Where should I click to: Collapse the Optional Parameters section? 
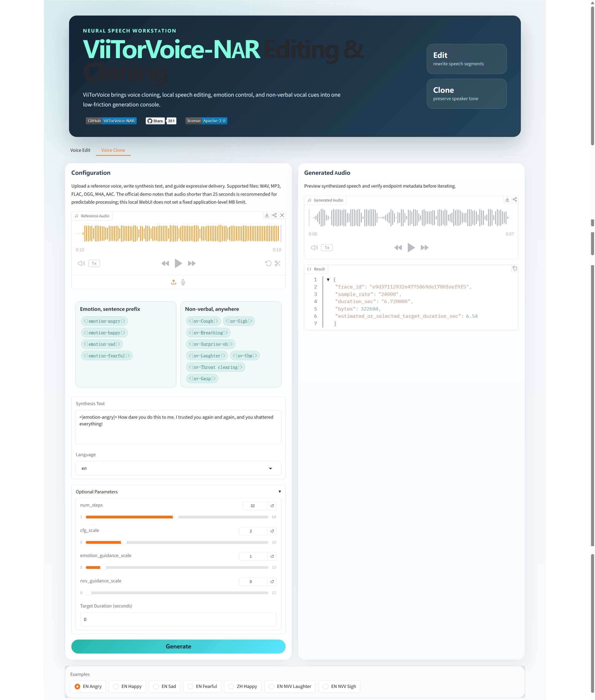tap(178, 491)
